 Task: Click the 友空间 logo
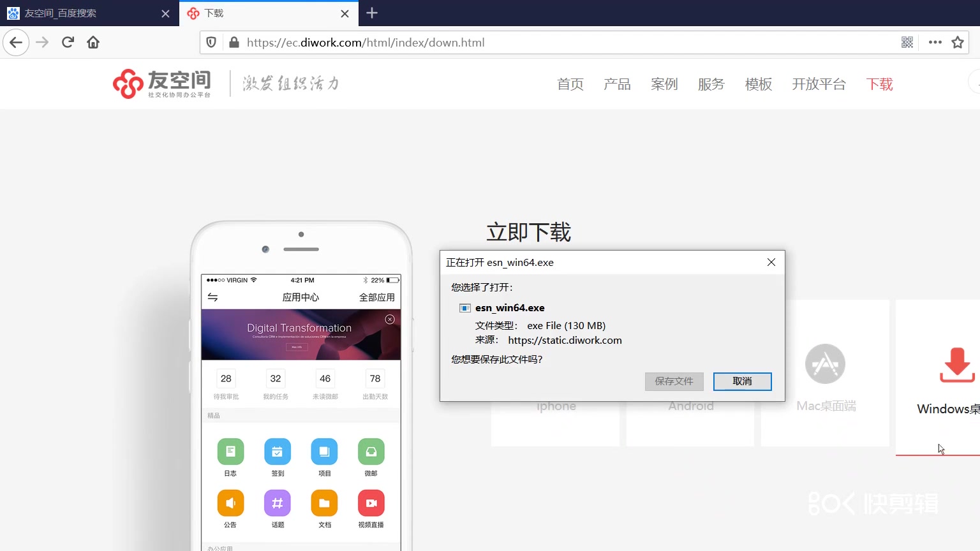click(x=161, y=84)
